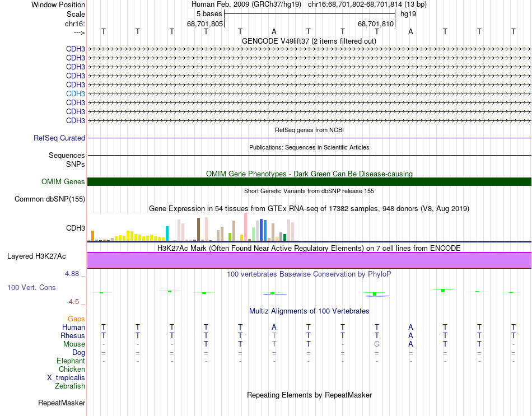Select the Chicken alignment row label
The width and height of the screenshot is (532, 416).
pos(72,369)
